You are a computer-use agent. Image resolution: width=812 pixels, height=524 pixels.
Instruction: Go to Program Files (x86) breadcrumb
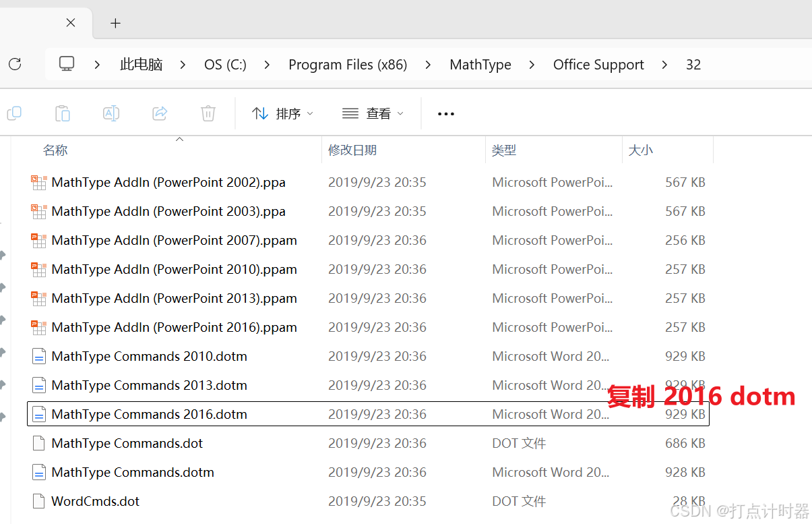click(348, 65)
